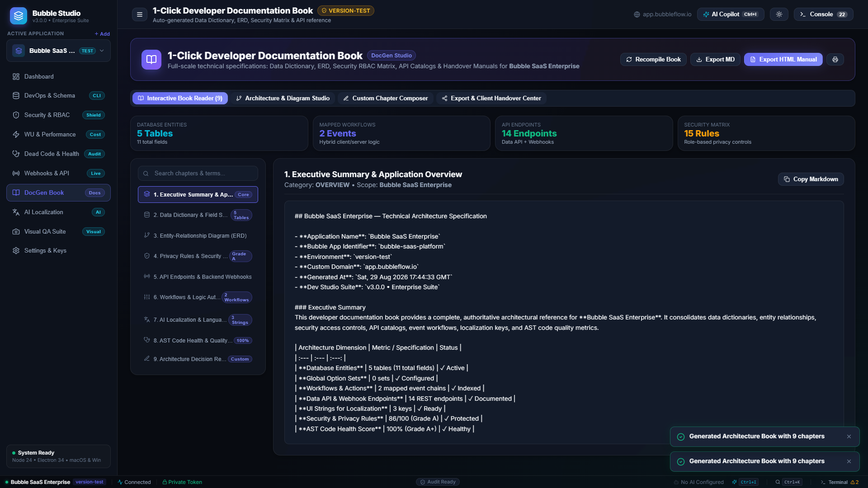Click the search Ctrl+K status bar icon
868x488 pixels.
click(x=788, y=482)
